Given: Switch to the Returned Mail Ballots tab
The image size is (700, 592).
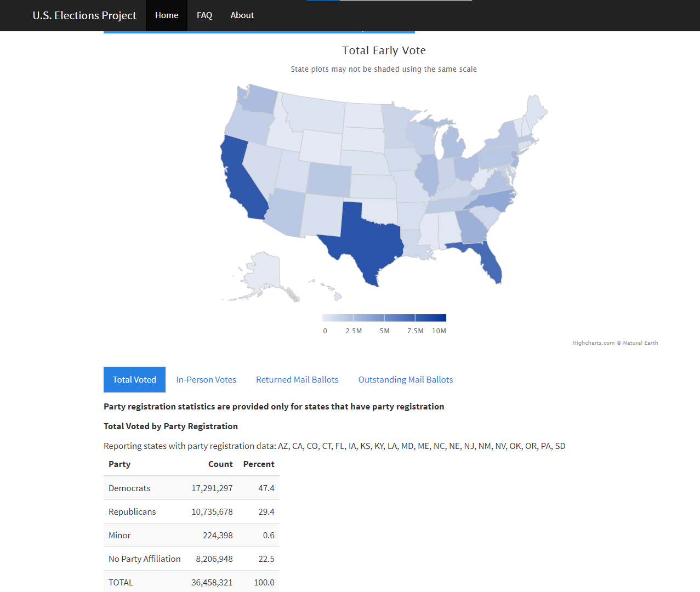Looking at the screenshot, I should click(297, 379).
